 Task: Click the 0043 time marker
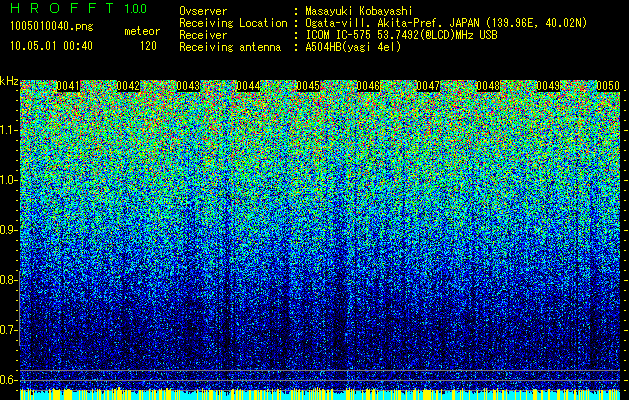tap(188, 86)
